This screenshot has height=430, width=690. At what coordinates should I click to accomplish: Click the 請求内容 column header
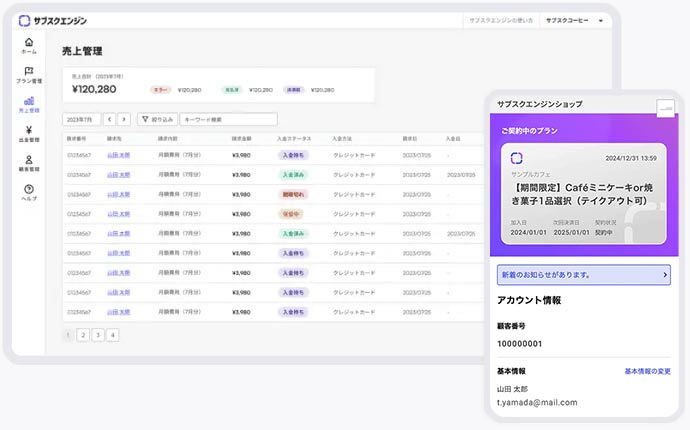tap(168, 139)
